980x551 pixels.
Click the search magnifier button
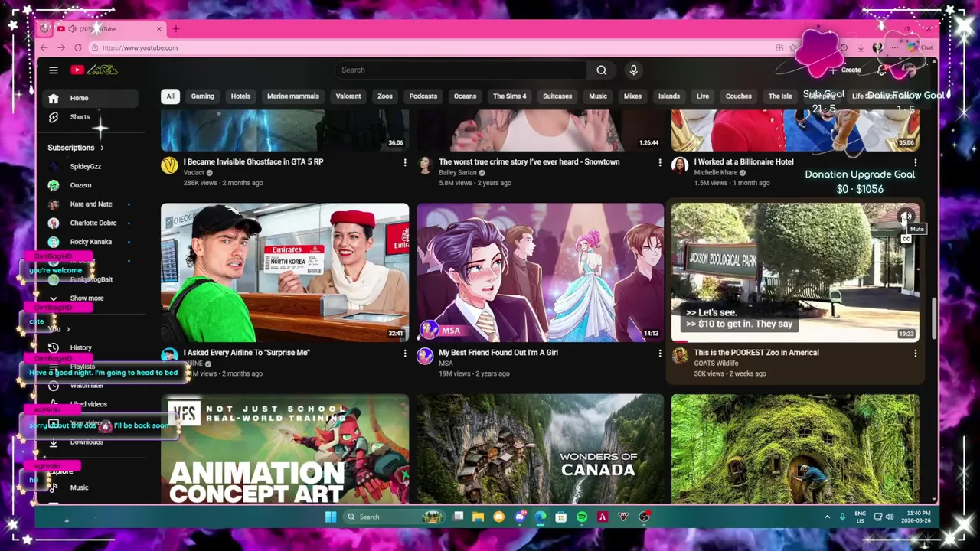[602, 70]
